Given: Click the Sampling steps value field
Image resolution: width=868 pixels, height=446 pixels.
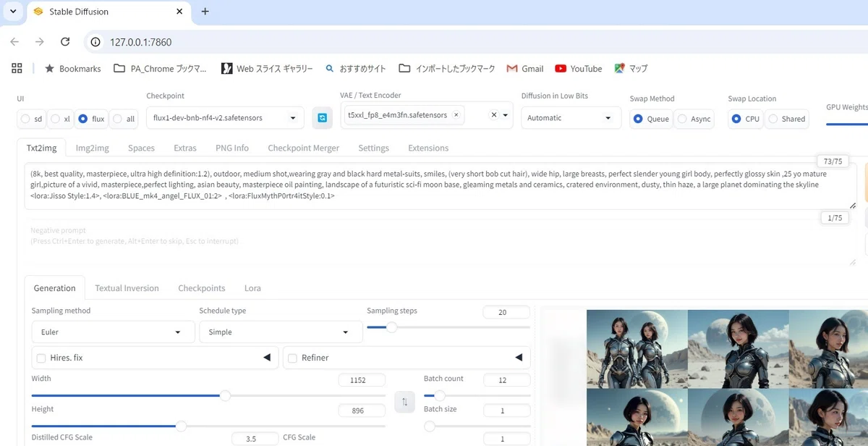Looking at the screenshot, I should 506,312.
